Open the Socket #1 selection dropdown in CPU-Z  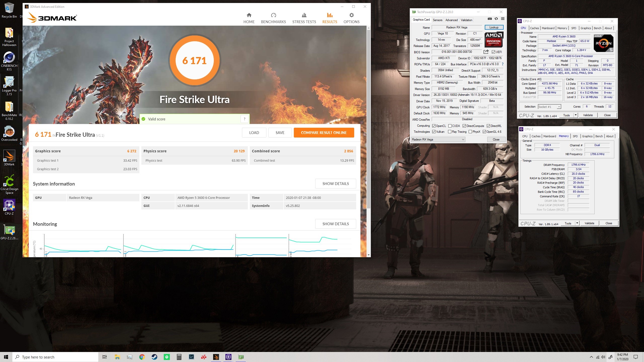549,107
